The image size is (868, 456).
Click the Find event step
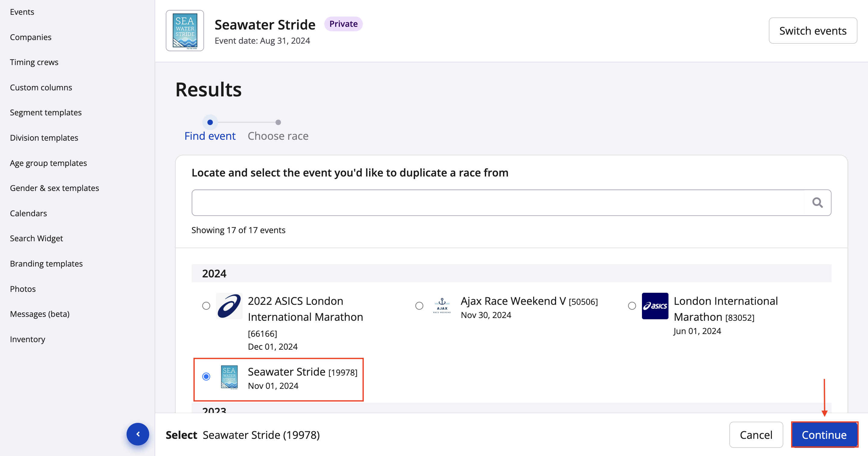click(x=209, y=136)
